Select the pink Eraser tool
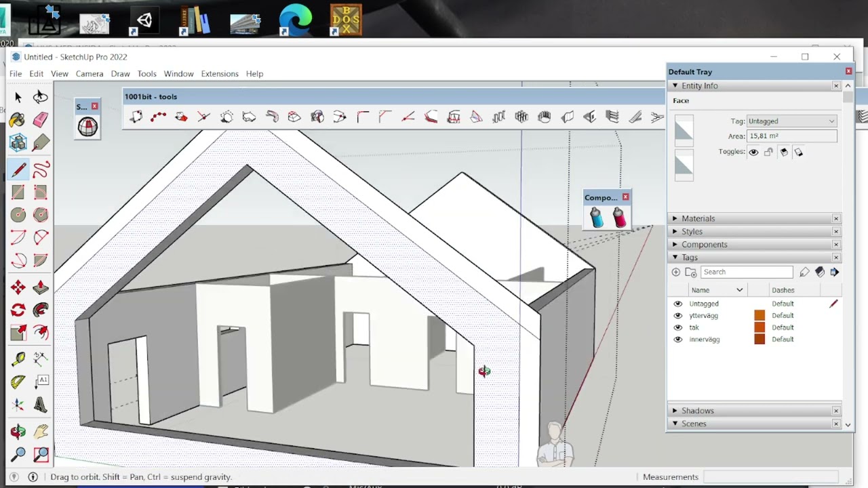 41,121
